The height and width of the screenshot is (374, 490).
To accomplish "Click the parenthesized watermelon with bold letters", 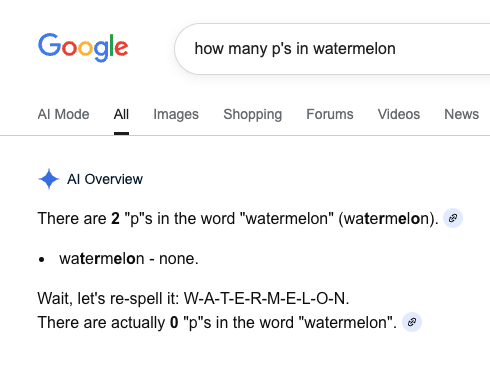I will pyautogui.click(x=388, y=219).
